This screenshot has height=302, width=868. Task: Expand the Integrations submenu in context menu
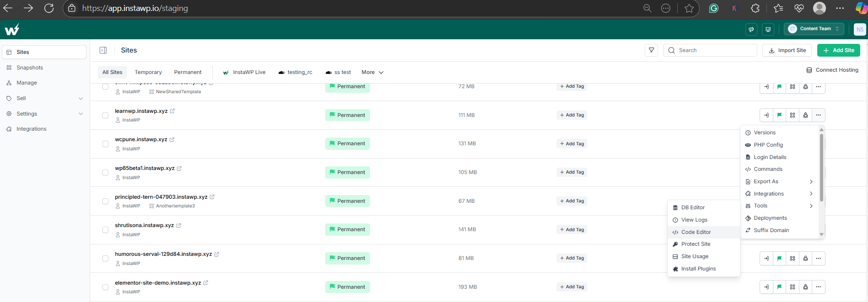pyautogui.click(x=779, y=194)
